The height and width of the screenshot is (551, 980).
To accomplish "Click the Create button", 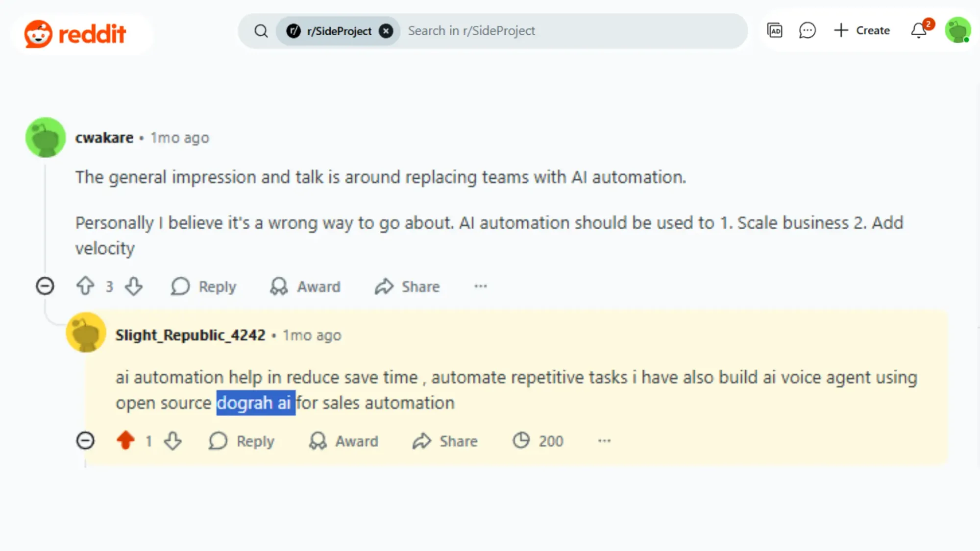I will (x=862, y=30).
